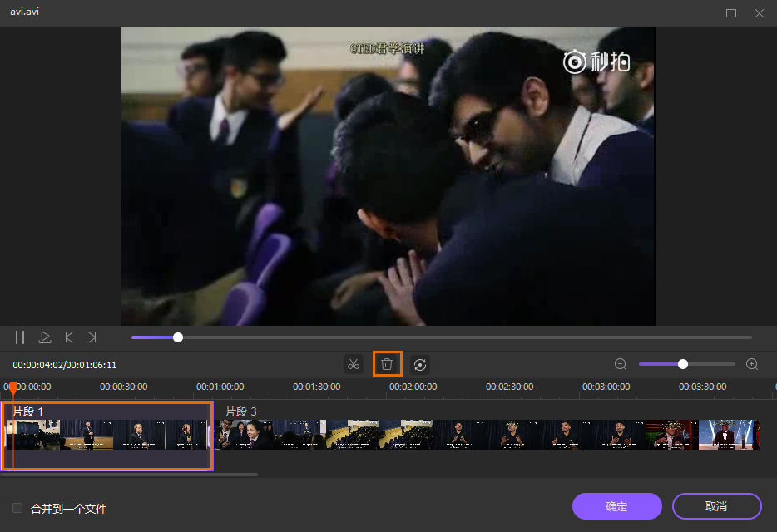Image resolution: width=777 pixels, height=532 pixels.
Task: Jump to next frame marker icon
Action: point(92,337)
